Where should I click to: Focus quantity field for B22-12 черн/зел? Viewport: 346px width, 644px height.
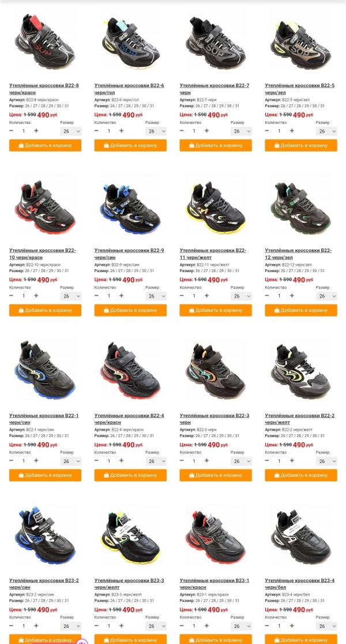click(280, 296)
